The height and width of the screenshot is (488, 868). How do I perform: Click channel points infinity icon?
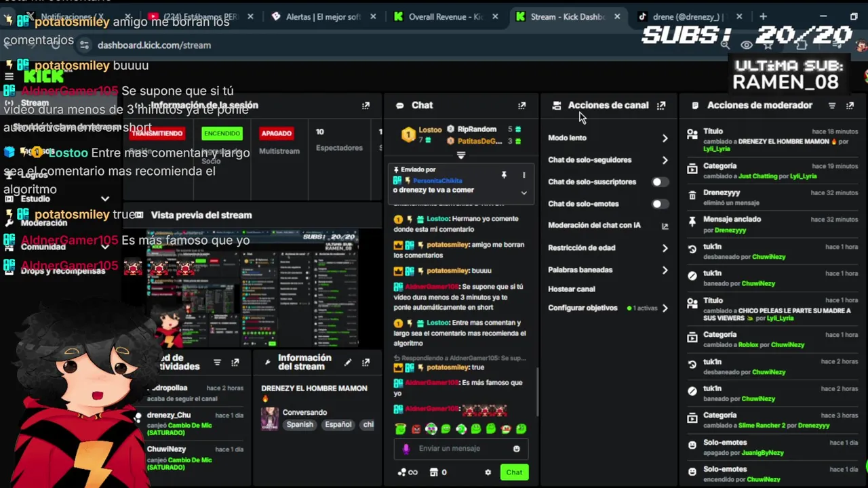[x=408, y=472]
